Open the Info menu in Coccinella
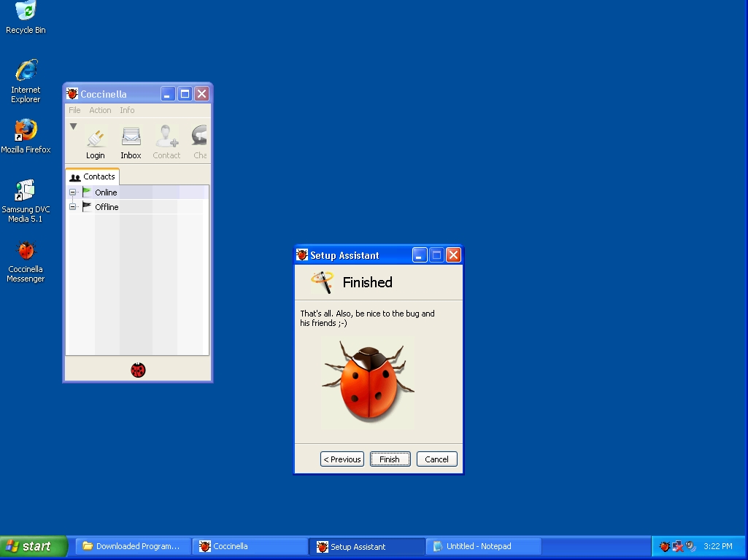This screenshot has width=748, height=560. click(127, 110)
